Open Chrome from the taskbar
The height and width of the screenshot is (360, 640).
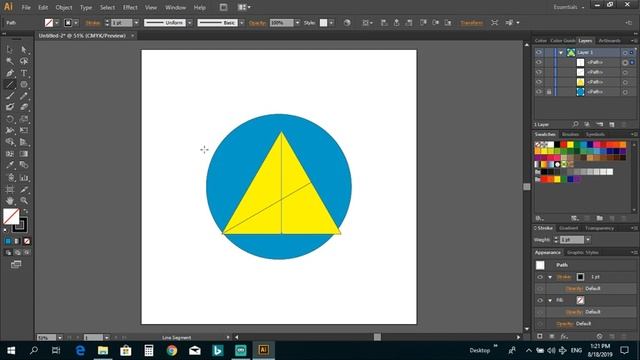tap(171, 350)
